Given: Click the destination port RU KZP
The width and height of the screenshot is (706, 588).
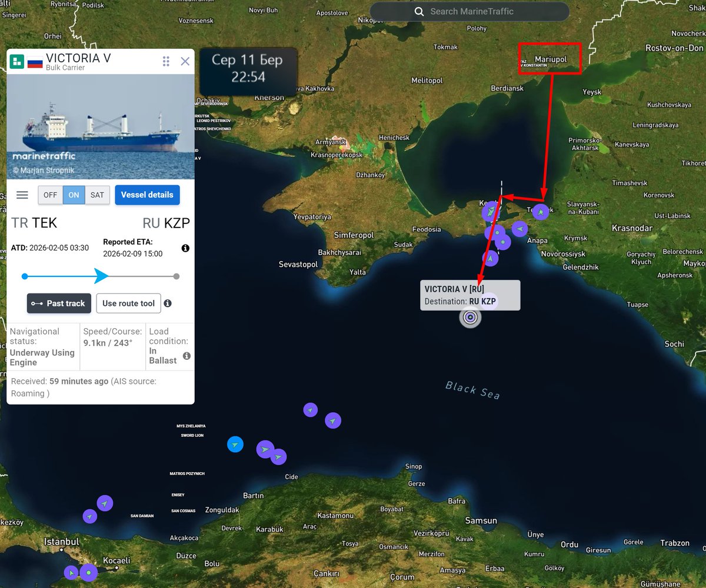Looking at the screenshot, I should pyautogui.click(x=166, y=223).
